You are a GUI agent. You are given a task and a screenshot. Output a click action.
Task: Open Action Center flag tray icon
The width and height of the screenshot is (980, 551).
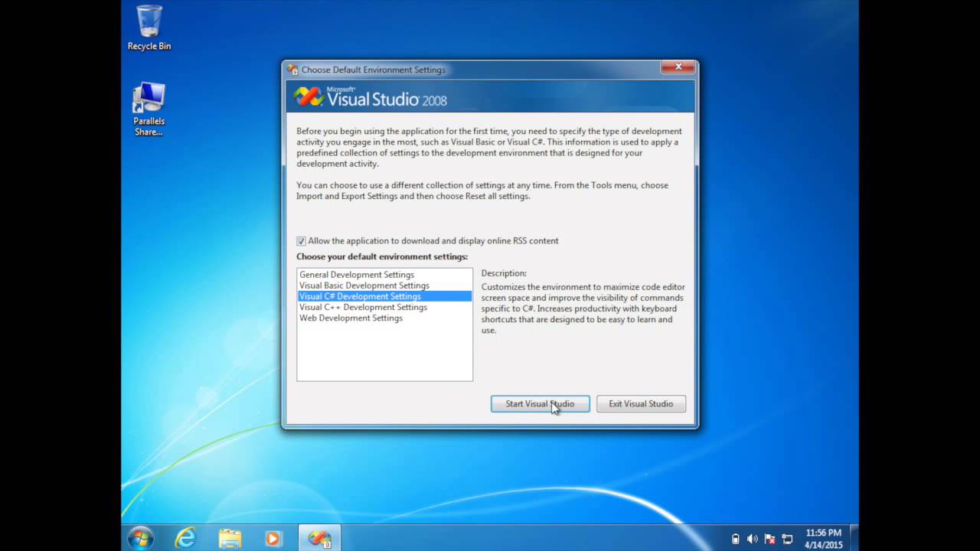pos(769,539)
